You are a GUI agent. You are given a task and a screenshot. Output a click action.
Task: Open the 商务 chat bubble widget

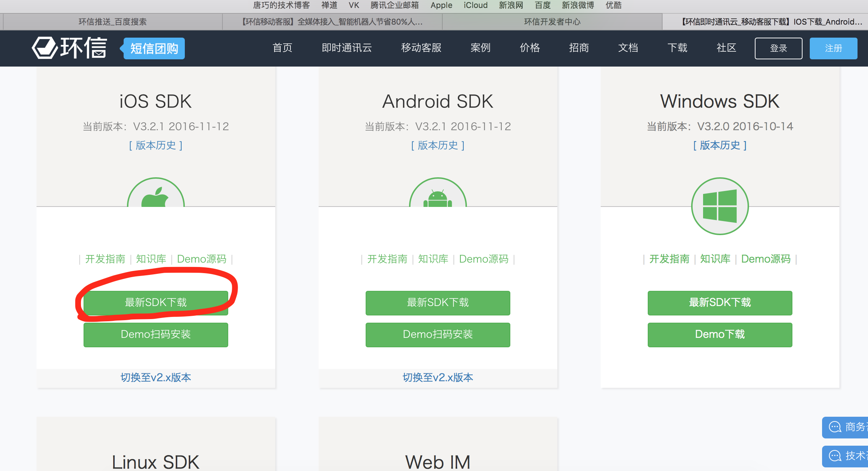click(846, 427)
